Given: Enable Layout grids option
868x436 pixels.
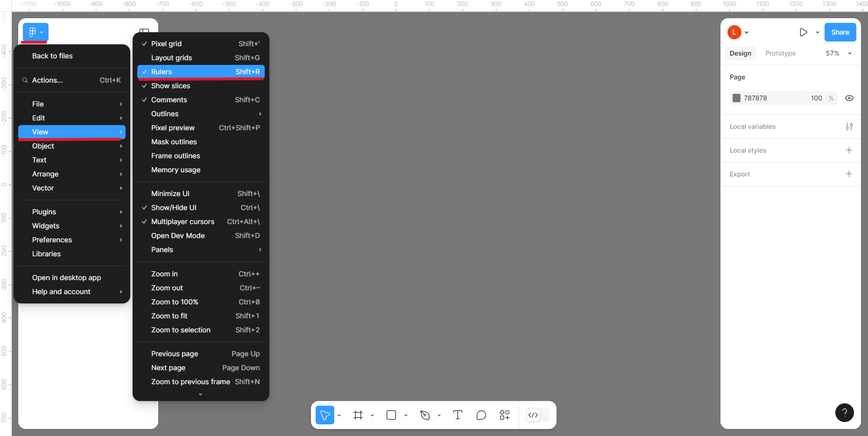Looking at the screenshot, I should 201,58.
